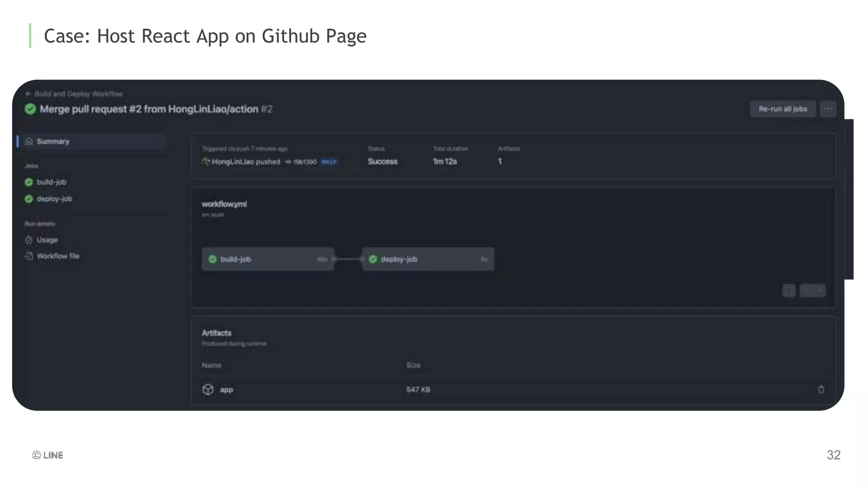
Task: Open the Workflow file link
Action: pos(58,256)
